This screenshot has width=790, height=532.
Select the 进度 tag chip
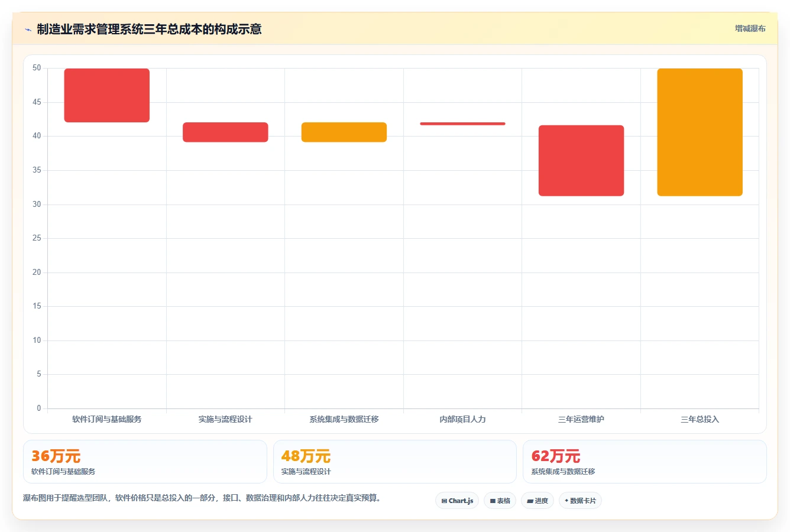538,501
